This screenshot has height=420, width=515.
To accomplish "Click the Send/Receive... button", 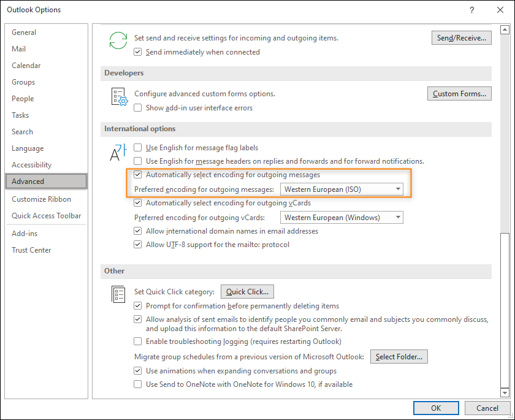I will click(462, 38).
